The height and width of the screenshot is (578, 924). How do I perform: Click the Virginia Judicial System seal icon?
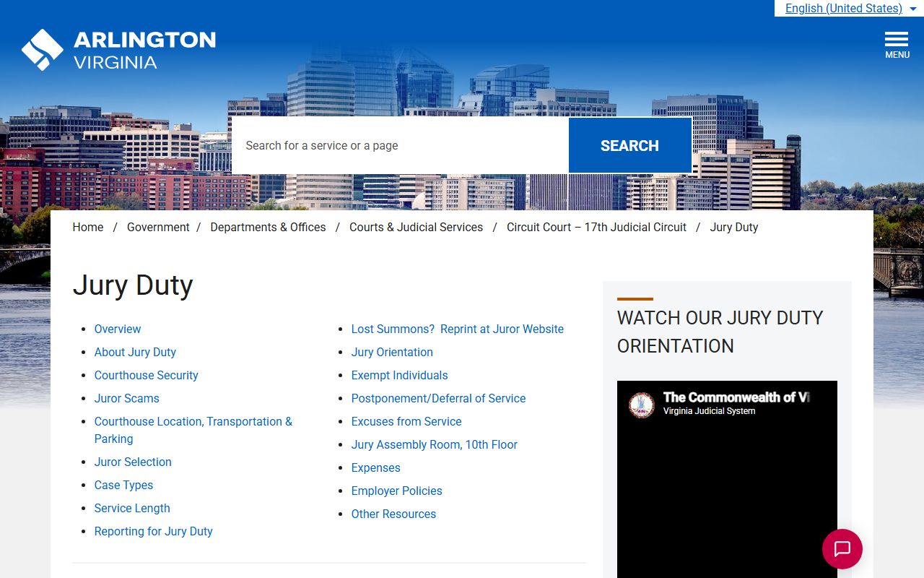[x=642, y=405]
